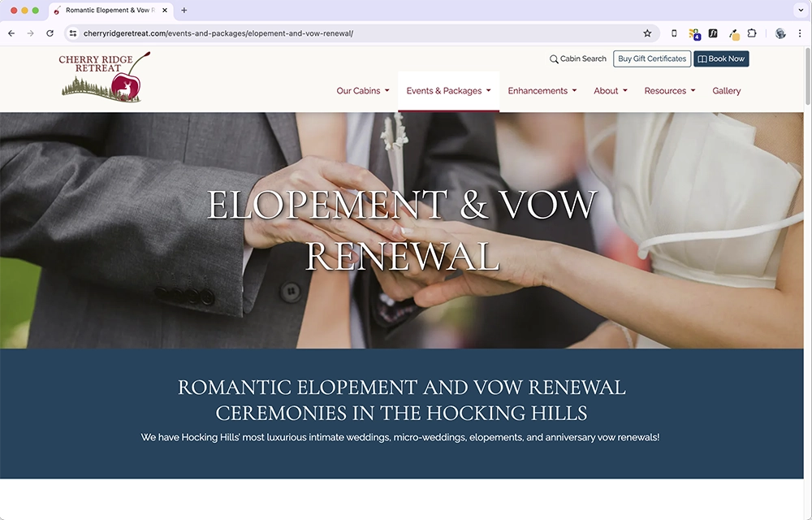This screenshot has height=520, width=812.
Task: Expand the Our Cabins menu
Action: pyautogui.click(x=362, y=91)
